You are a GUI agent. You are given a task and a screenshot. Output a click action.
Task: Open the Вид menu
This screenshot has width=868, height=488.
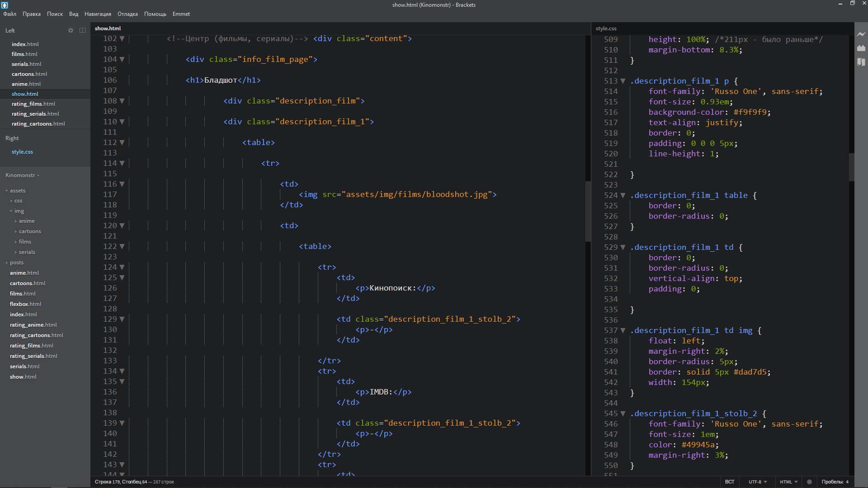(x=74, y=14)
